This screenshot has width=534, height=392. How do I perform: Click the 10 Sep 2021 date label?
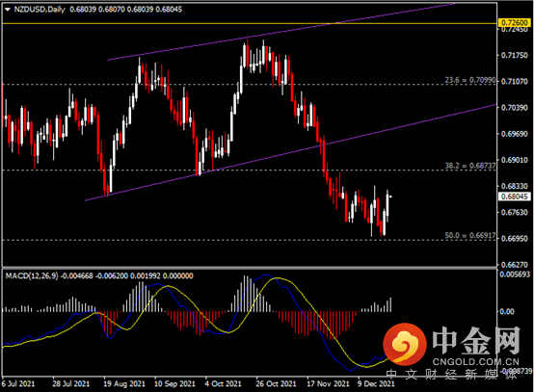click(175, 384)
